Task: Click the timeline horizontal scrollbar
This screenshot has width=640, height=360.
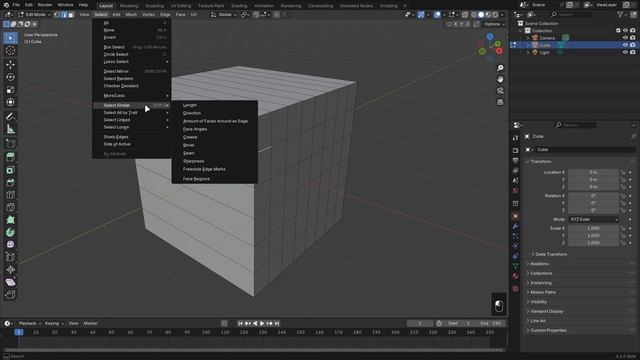Action: point(253,350)
